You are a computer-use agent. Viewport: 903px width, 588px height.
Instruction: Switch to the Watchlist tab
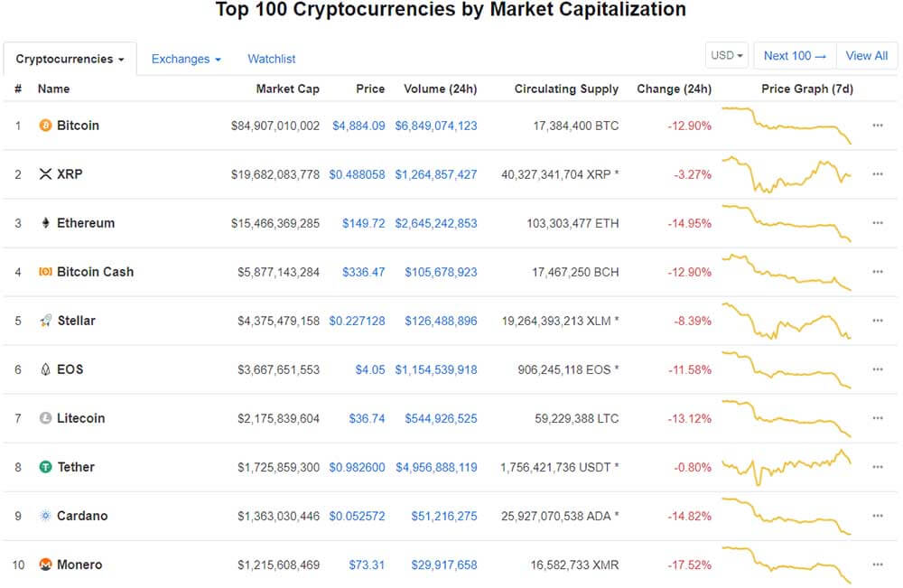click(x=271, y=59)
